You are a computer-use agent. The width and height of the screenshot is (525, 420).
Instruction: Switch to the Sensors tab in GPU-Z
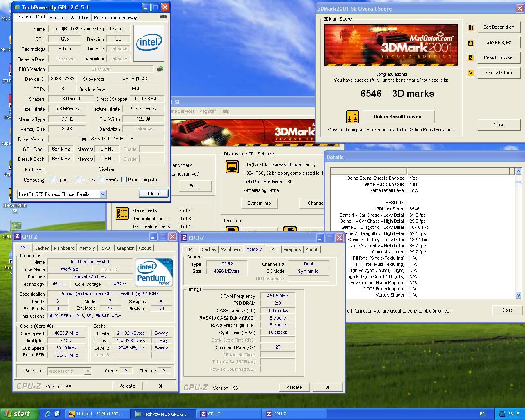pyautogui.click(x=57, y=18)
